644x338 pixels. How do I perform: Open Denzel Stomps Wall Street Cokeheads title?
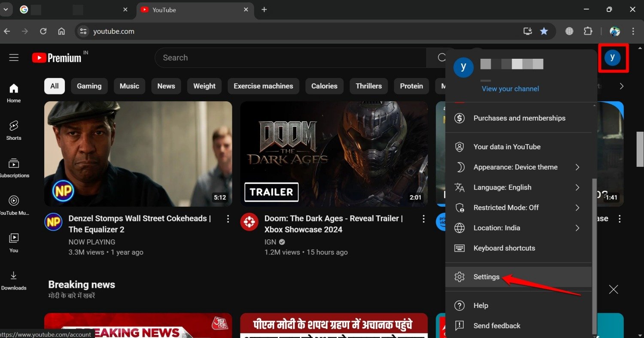(140, 224)
